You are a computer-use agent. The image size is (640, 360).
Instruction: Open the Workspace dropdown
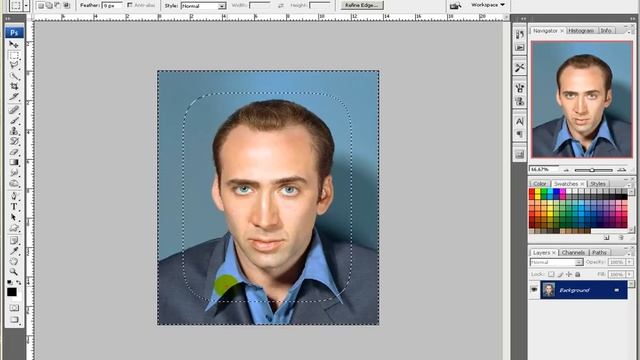point(488,5)
